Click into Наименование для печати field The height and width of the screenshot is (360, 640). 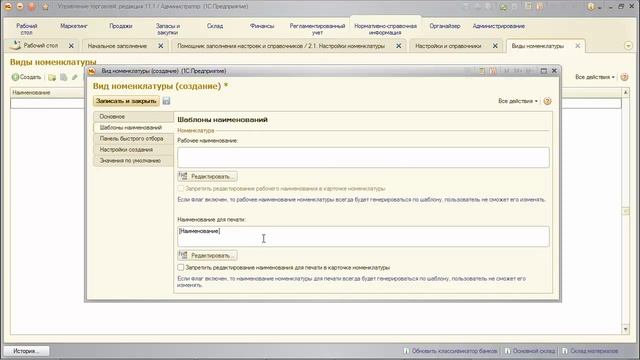pyautogui.click(x=363, y=236)
